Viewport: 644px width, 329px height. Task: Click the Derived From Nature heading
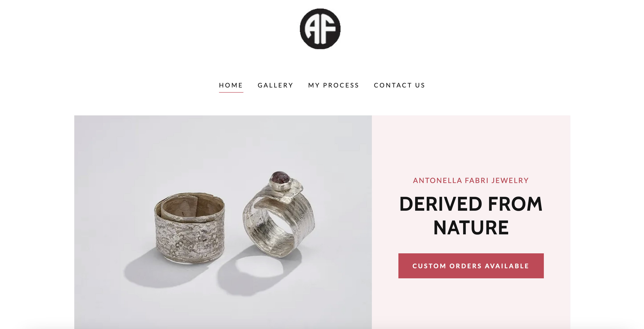click(x=471, y=216)
